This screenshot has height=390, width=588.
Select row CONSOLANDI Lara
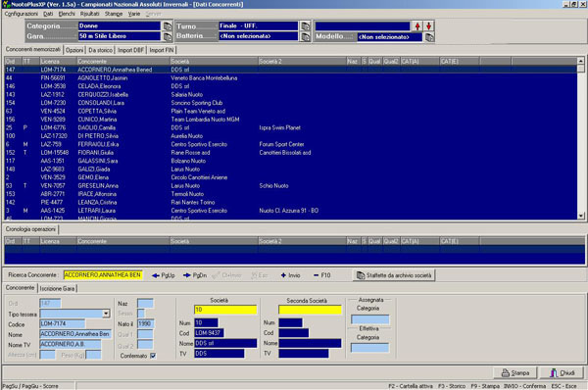[x=291, y=103]
